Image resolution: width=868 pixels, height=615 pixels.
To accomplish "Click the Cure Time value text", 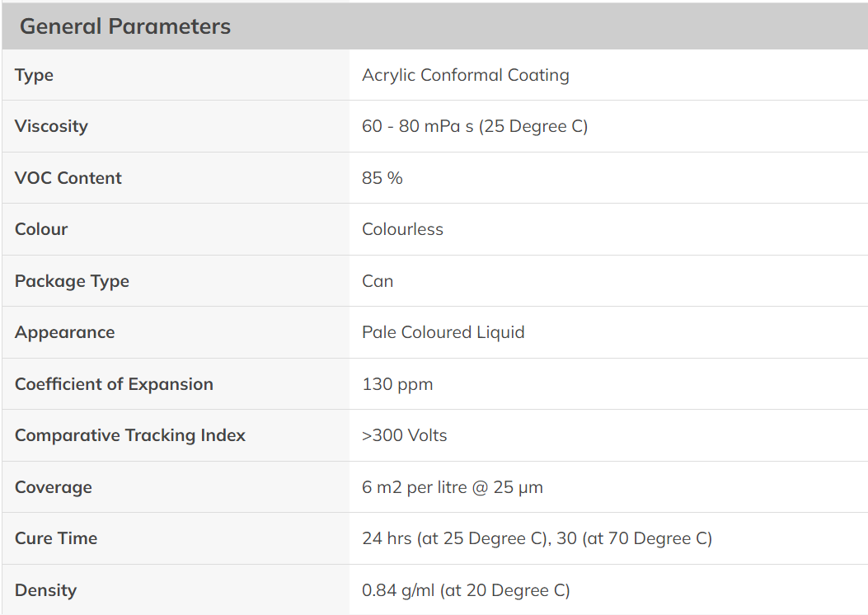I will [537, 538].
